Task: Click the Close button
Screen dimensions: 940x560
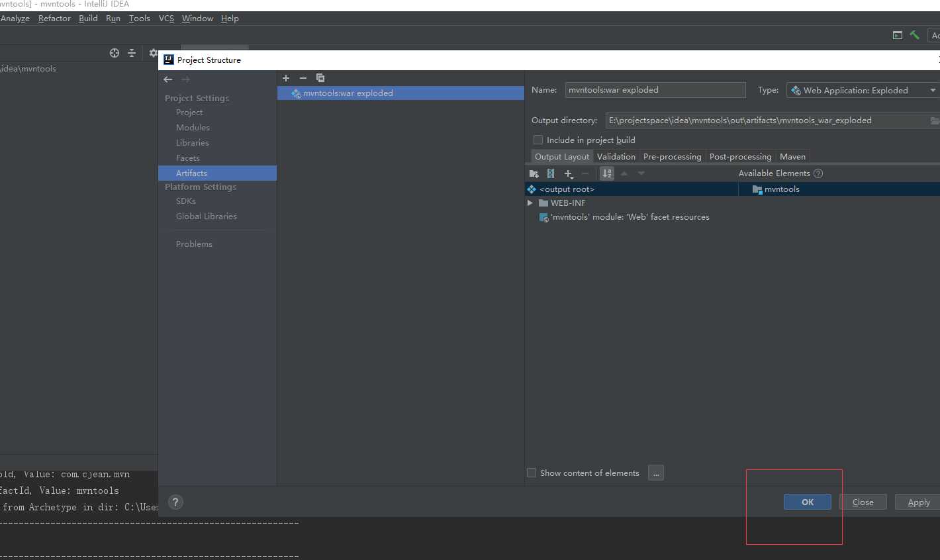Action: (x=863, y=502)
